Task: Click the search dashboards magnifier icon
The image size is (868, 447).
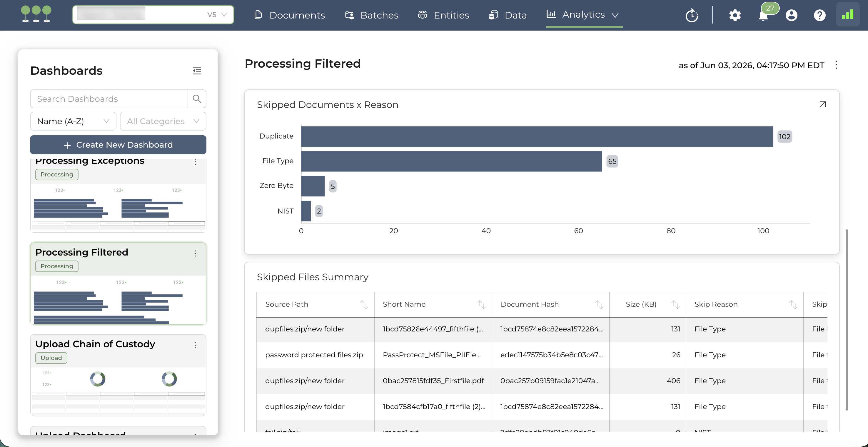Action: (197, 99)
